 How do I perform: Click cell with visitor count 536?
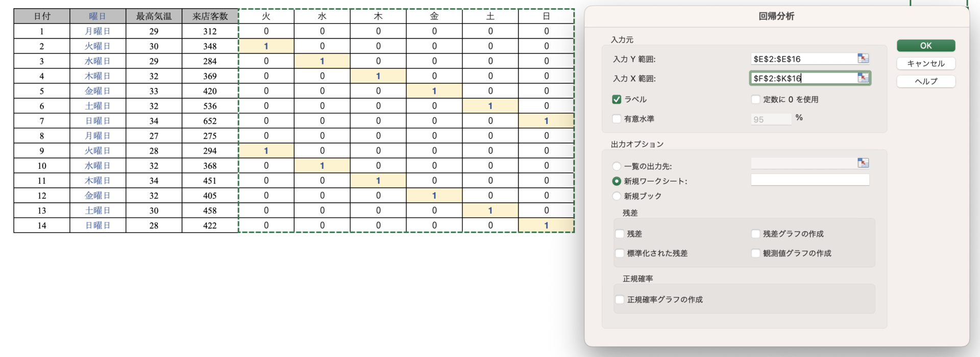(210, 106)
